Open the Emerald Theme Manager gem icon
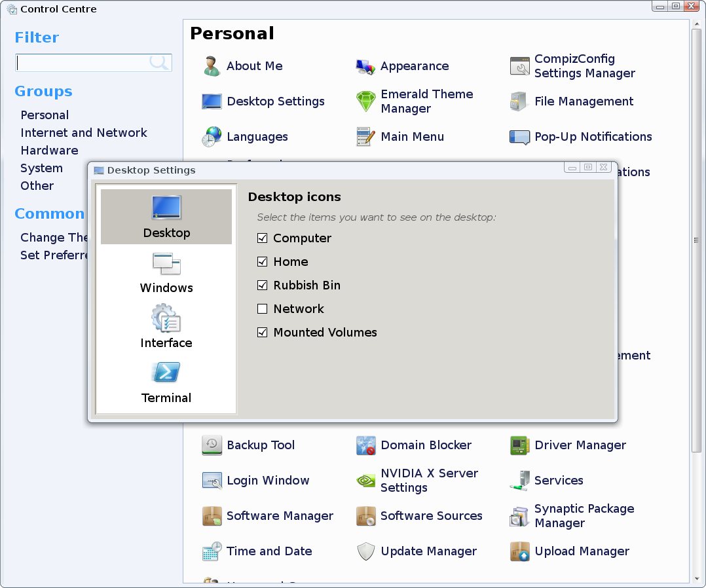Viewport: 706px width, 588px height. (x=365, y=101)
